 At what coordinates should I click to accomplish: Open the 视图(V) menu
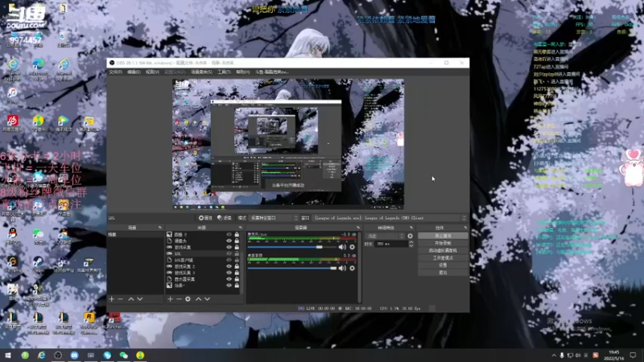pos(152,72)
